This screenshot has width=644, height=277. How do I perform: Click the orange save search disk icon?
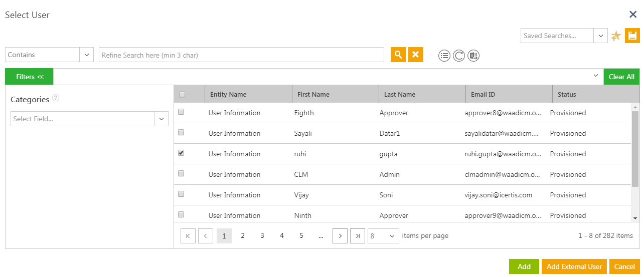[x=632, y=36]
